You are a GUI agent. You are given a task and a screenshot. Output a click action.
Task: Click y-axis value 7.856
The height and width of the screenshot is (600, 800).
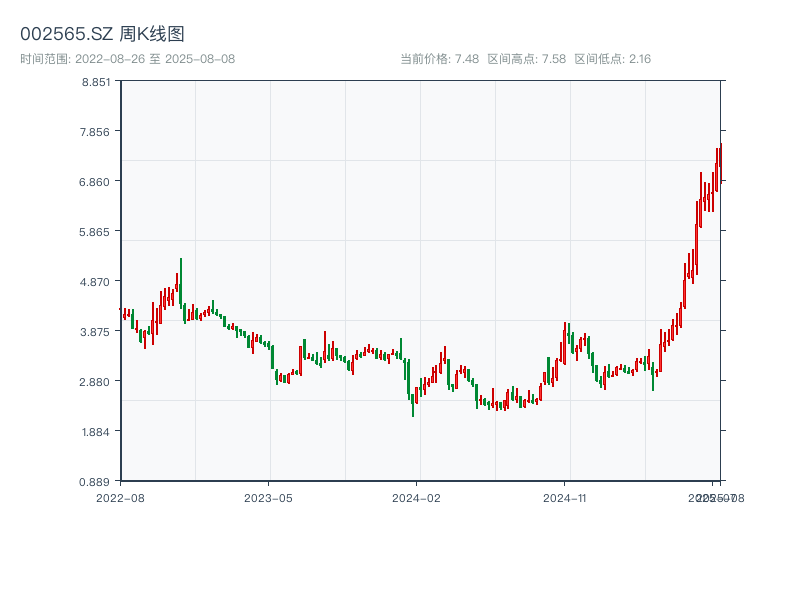coord(95,132)
